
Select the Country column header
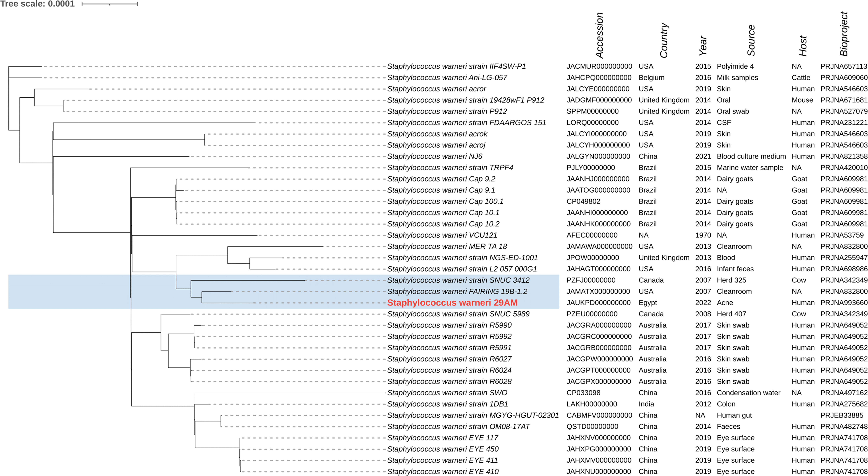663,40
